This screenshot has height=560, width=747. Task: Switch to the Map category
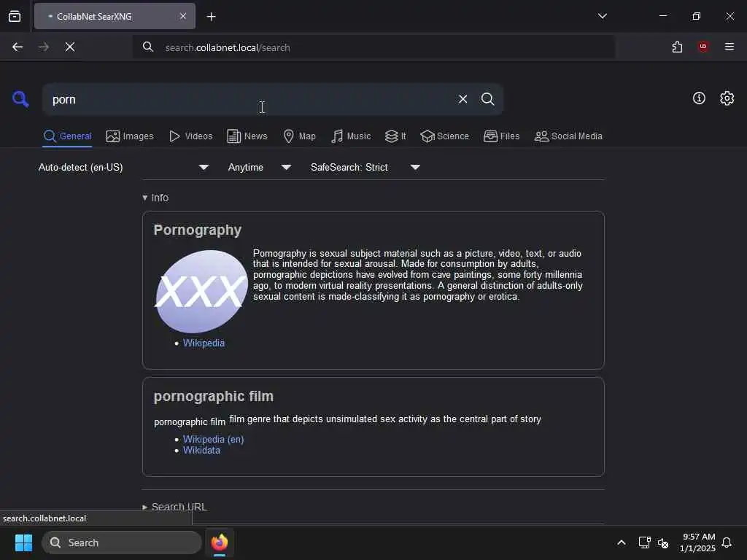pos(299,136)
